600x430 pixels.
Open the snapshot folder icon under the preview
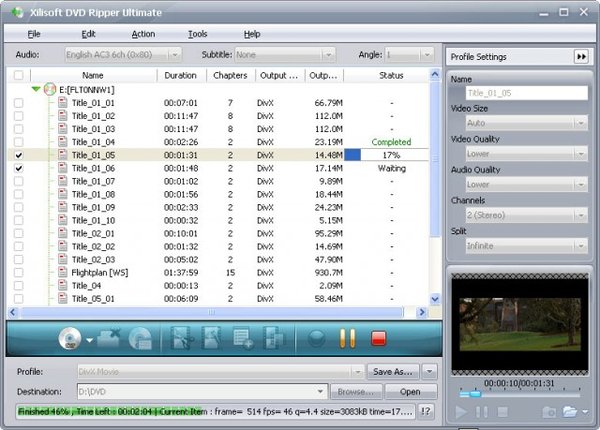tap(570, 411)
